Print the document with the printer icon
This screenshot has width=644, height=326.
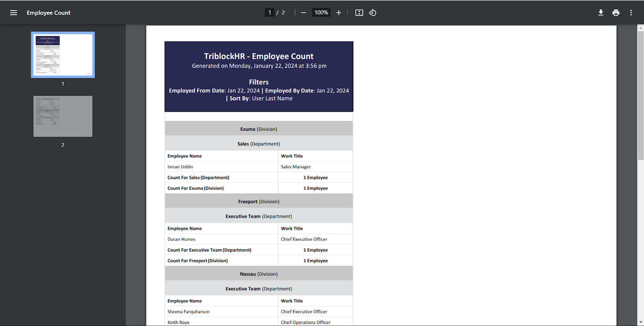tap(616, 13)
